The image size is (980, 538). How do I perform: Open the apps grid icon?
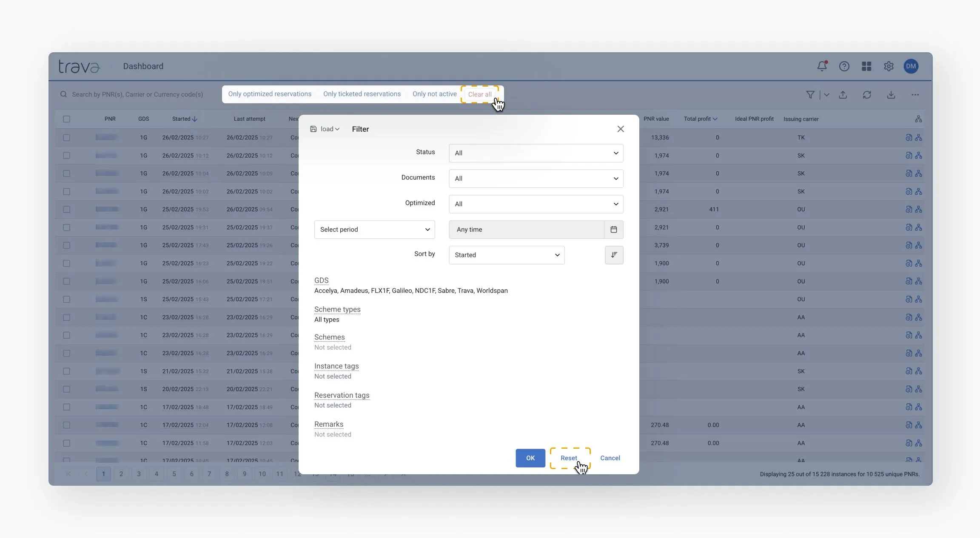pyautogui.click(x=866, y=66)
